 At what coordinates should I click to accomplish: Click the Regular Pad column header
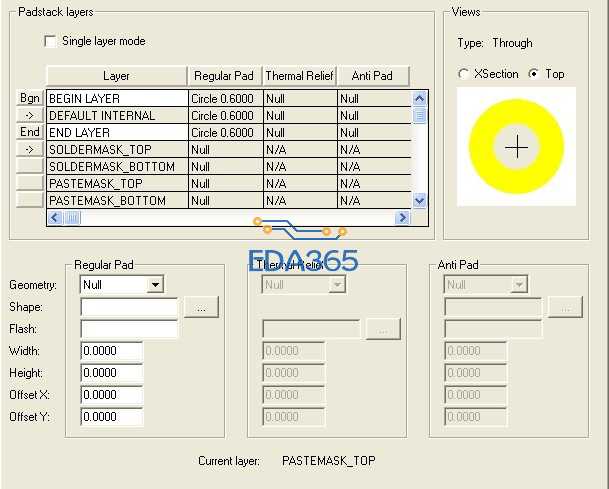click(x=224, y=76)
